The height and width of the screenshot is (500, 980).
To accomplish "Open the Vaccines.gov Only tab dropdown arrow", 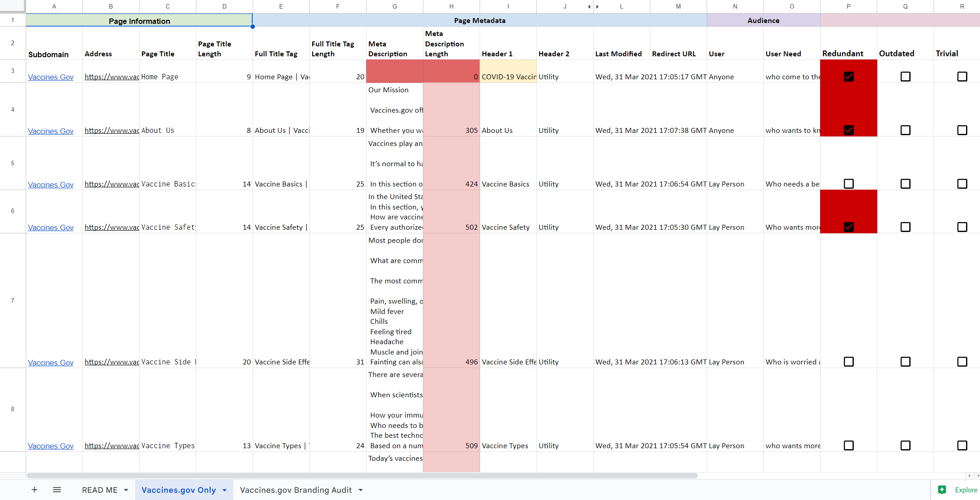I will click(224, 490).
